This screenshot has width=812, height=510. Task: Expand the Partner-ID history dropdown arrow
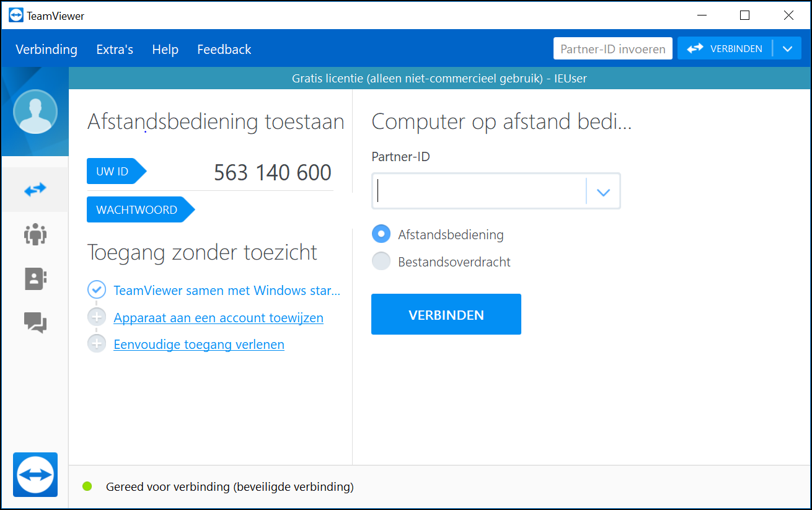[x=603, y=191]
